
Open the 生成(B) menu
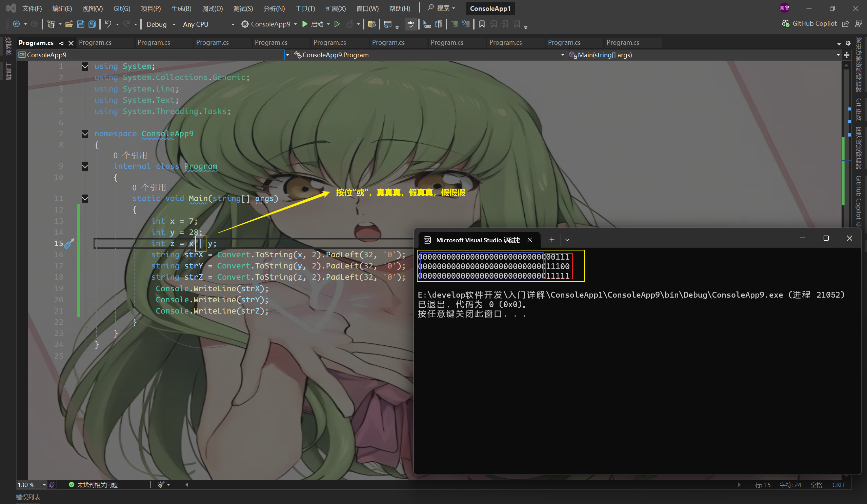coord(181,8)
